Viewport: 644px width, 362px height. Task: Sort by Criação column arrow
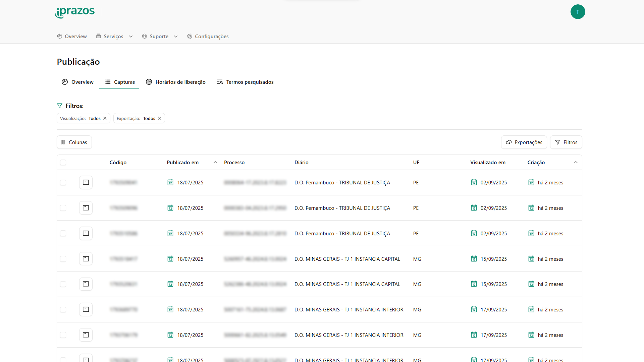point(576,163)
